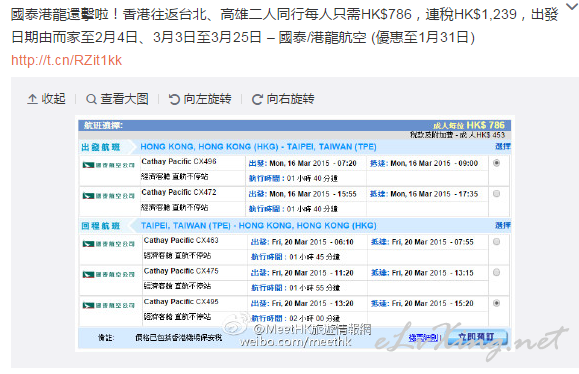This screenshot has width=579, height=374.
Task: Click the 立即預訂 book-now button
Action: tap(476, 337)
